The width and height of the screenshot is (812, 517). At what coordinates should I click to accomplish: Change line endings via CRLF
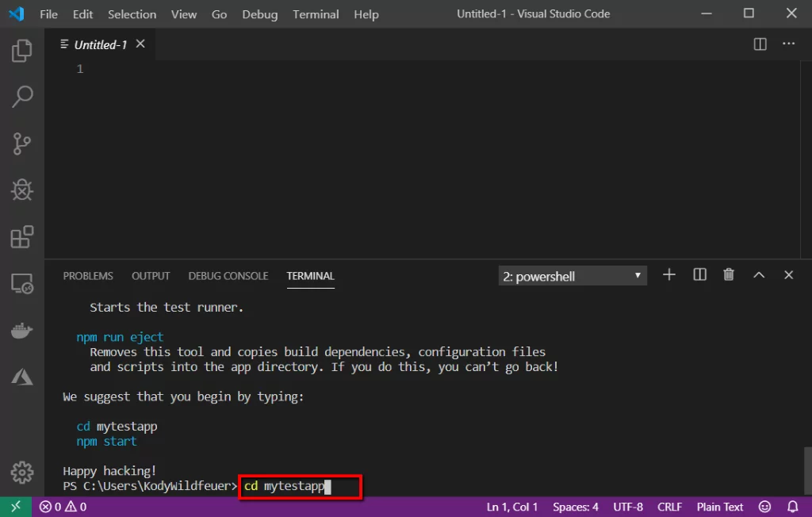[x=669, y=507]
